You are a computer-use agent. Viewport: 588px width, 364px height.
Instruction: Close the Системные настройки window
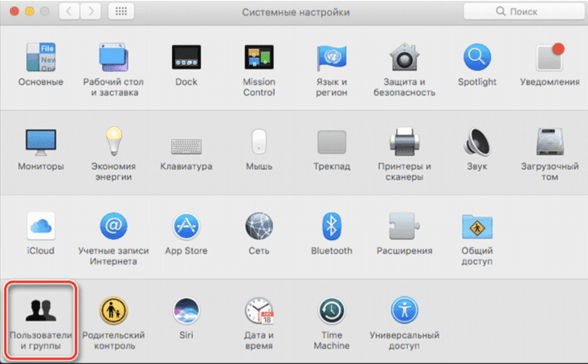click(14, 11)
